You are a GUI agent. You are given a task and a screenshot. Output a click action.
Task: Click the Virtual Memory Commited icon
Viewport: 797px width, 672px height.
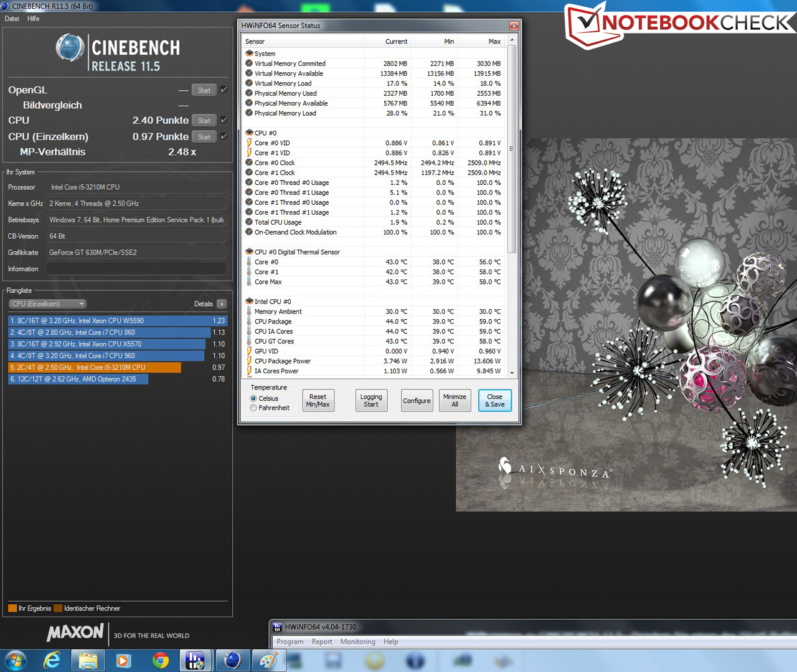(x=249, y=63)
